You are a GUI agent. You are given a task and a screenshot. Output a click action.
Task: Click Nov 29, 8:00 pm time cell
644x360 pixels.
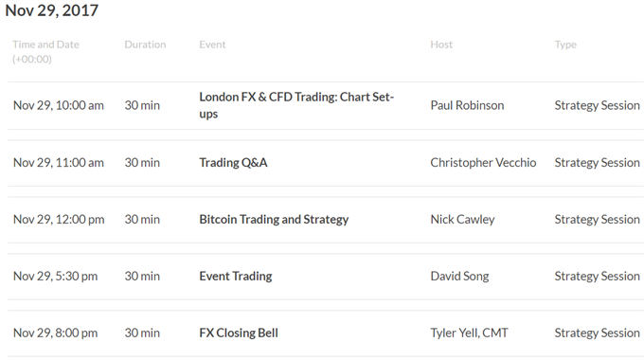[x=56, y=333]
